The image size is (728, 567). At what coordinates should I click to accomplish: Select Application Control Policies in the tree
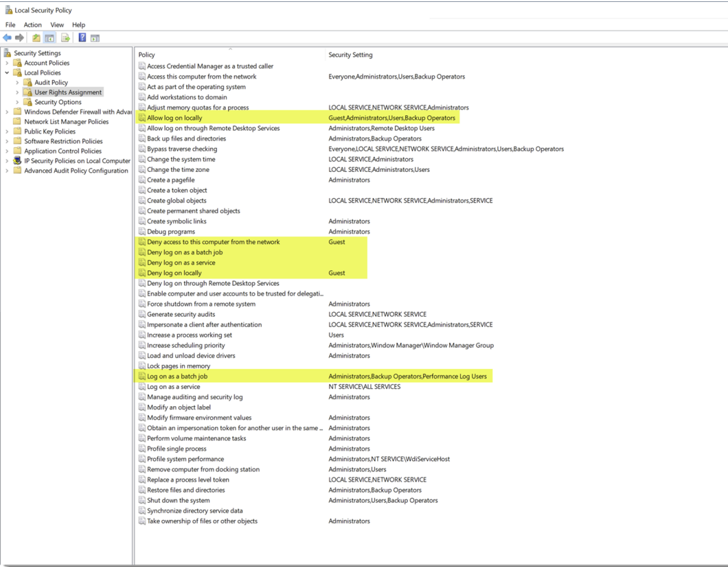pyautogui.click(x=63, y=151)
